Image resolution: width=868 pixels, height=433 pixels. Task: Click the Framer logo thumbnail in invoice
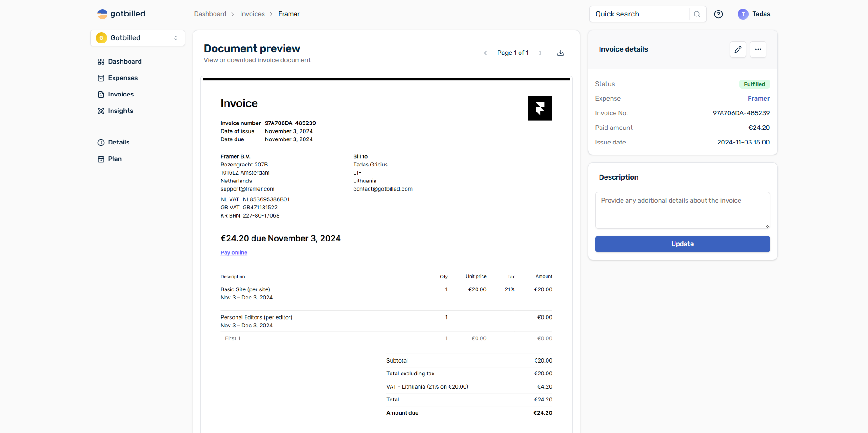point(540,108)
